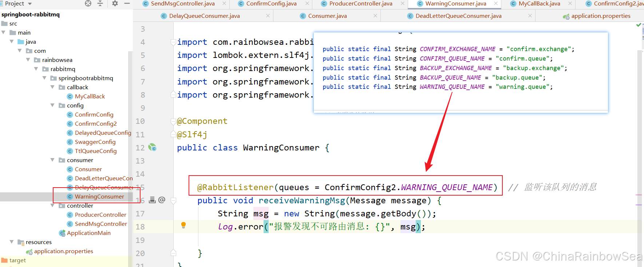Close the ConfirmConfig.java tab
The width and height of the screenshot is (644, 267).
307,4
